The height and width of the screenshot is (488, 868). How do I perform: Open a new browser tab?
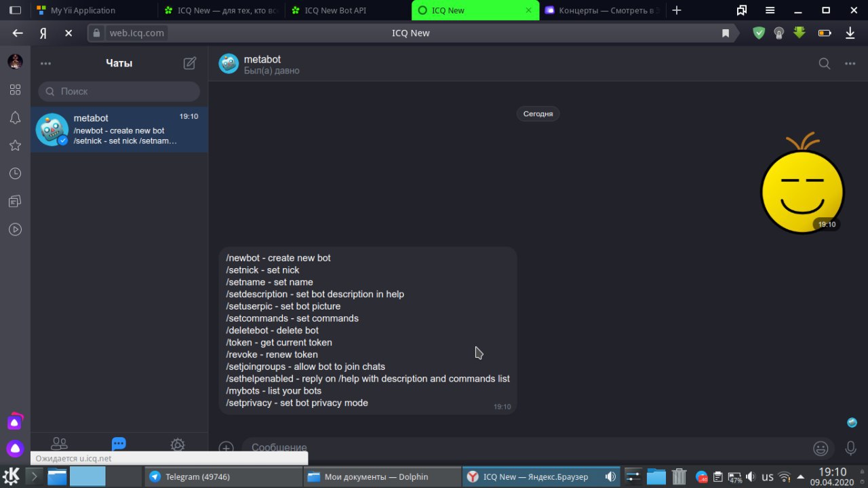pyautogui.click(x=676, y=10)
